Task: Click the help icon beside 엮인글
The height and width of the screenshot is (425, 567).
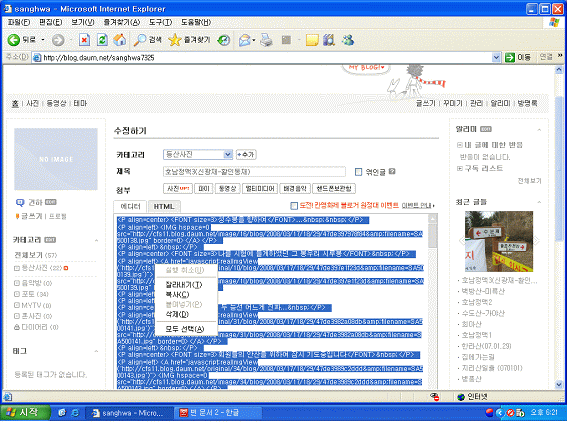Action: (392, 171)
